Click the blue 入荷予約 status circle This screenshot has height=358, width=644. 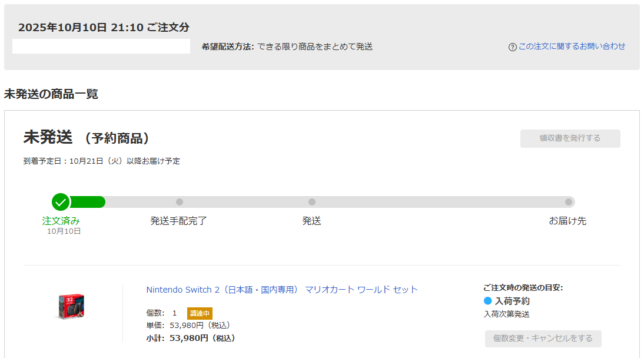coord(487,301)
